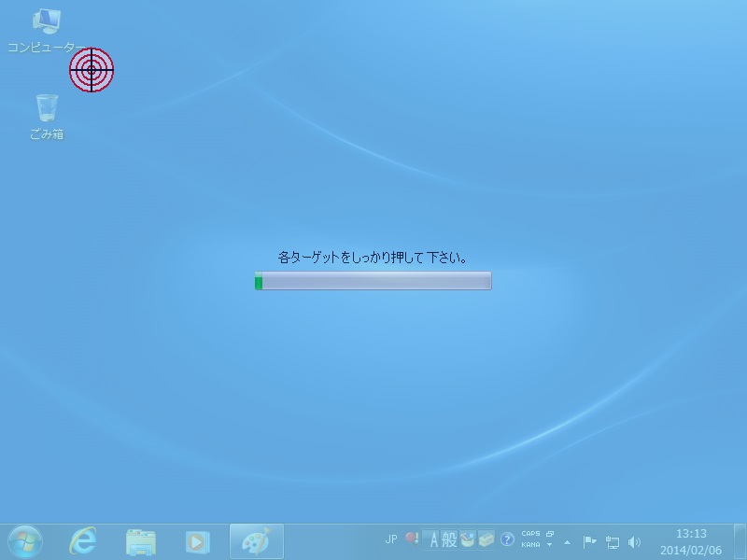Open the Windows Start menu

click(x=25, y=541)
